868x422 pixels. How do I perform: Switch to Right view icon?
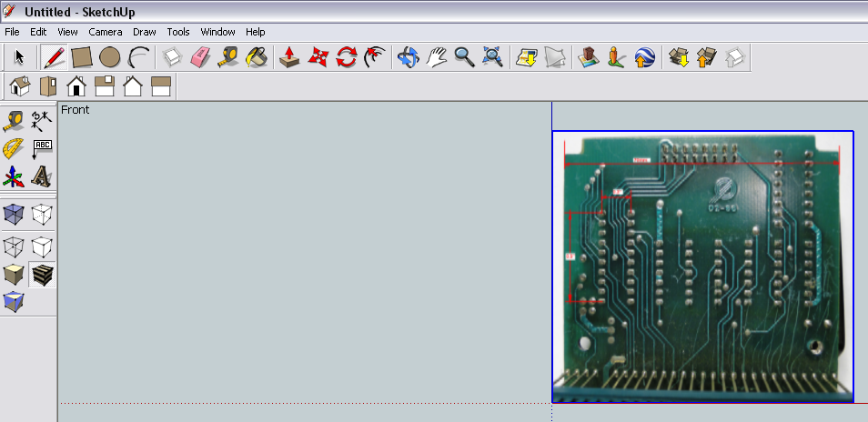[x=105, y=86]
